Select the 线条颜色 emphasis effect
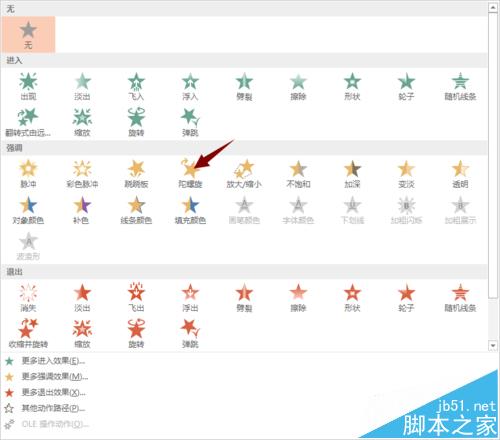 (x=136, y=210)
